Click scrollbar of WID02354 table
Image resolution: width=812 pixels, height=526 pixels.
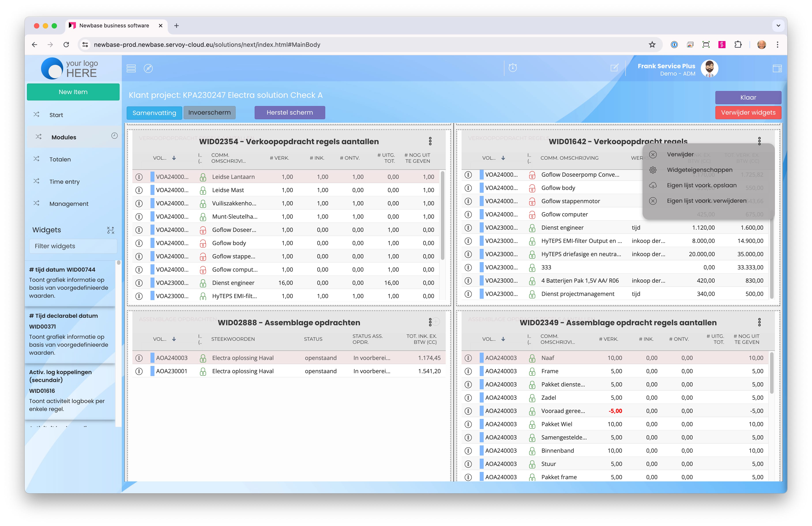click(x=442, y=215)
